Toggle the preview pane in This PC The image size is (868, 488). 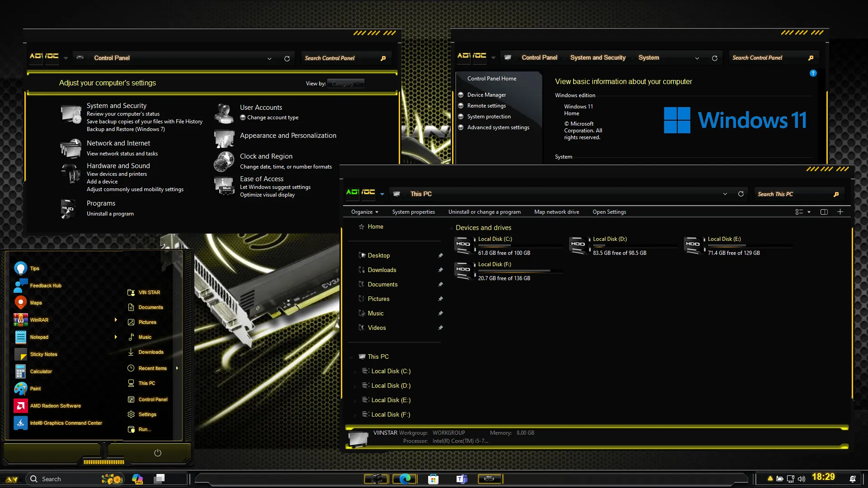point(824,211)
